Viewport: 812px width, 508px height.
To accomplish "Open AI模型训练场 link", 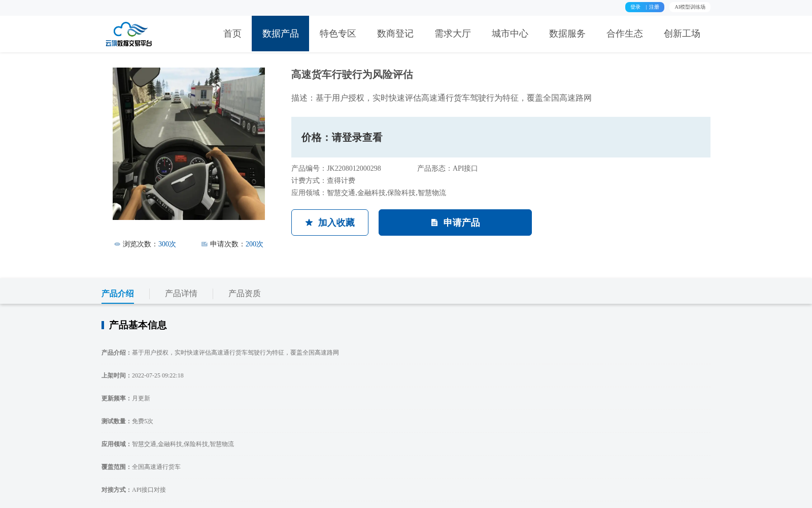I will click(x=690, y=7).
